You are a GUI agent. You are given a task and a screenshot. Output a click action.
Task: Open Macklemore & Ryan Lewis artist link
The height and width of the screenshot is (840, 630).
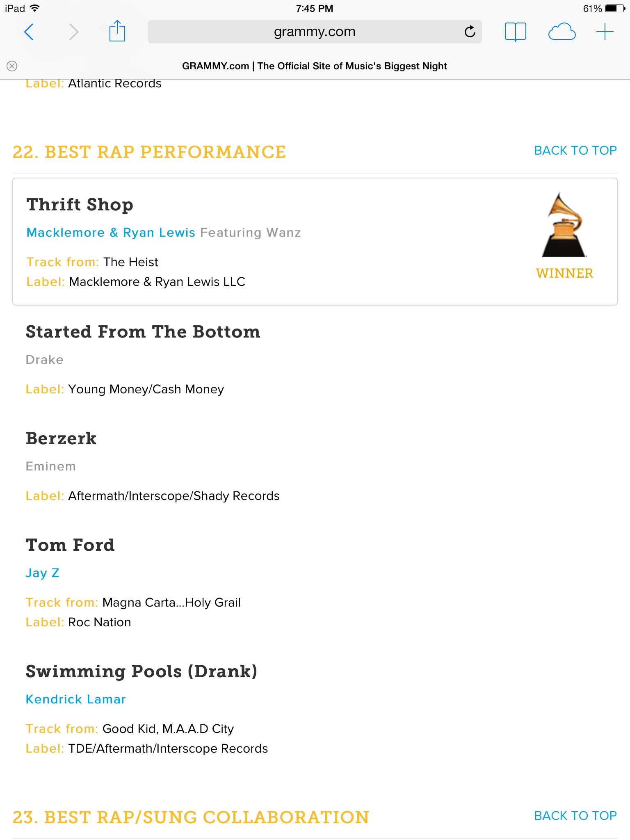coord(111,233)
